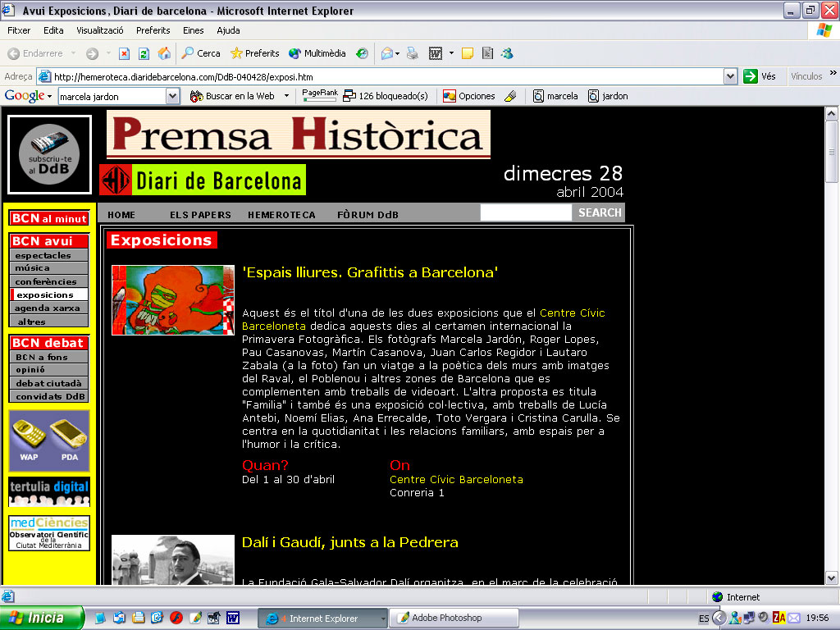Open the Preferits star toolbar button
The width and height of the screenshot is (840, 630).
coord(255,53)
